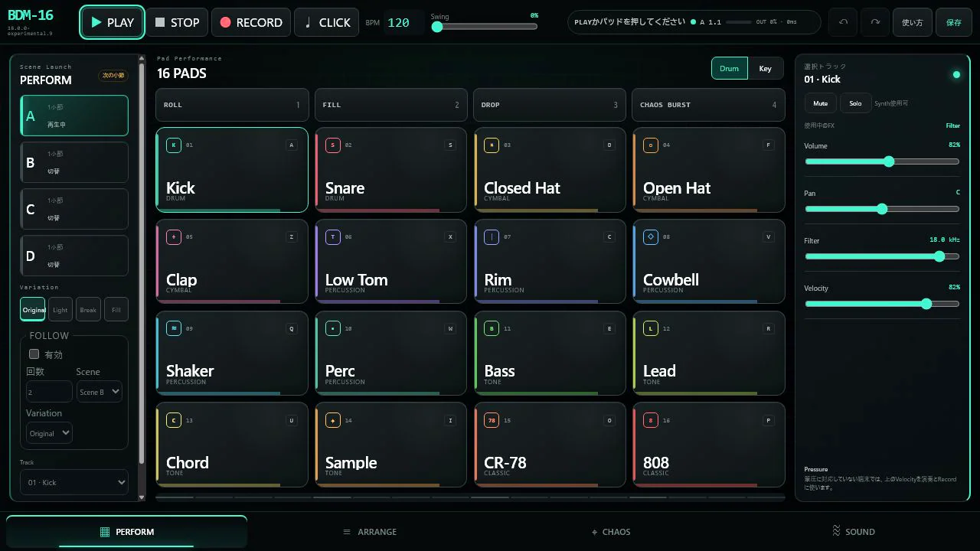Click the Snare pad's S icon
This screenshot has width=980, height=551.
tap(332, 145)
